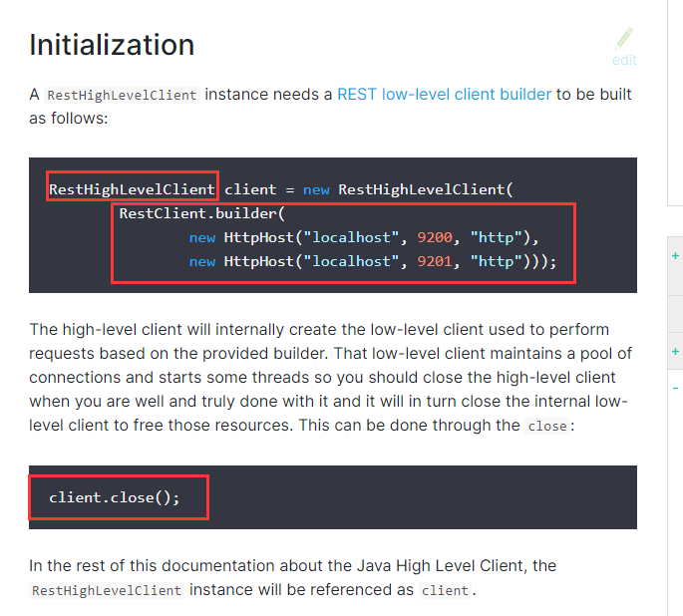Click the pencil edit icon
Screen dimensions: 683x616
click(x=625, y=38)
